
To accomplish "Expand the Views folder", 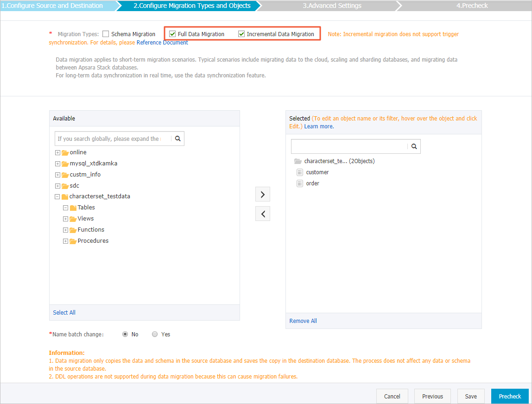I will click(x=65, y=218).
